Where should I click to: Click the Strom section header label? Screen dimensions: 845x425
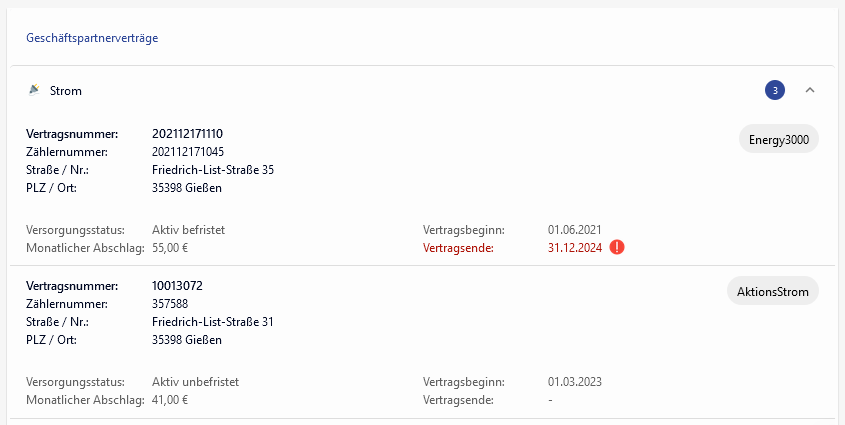(x=66, y=91)
